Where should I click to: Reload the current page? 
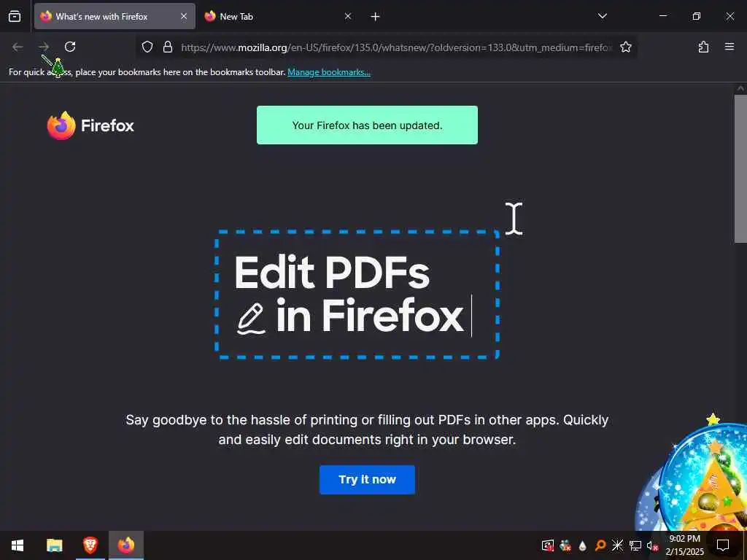pyautogui.click(x=70, y=47)
